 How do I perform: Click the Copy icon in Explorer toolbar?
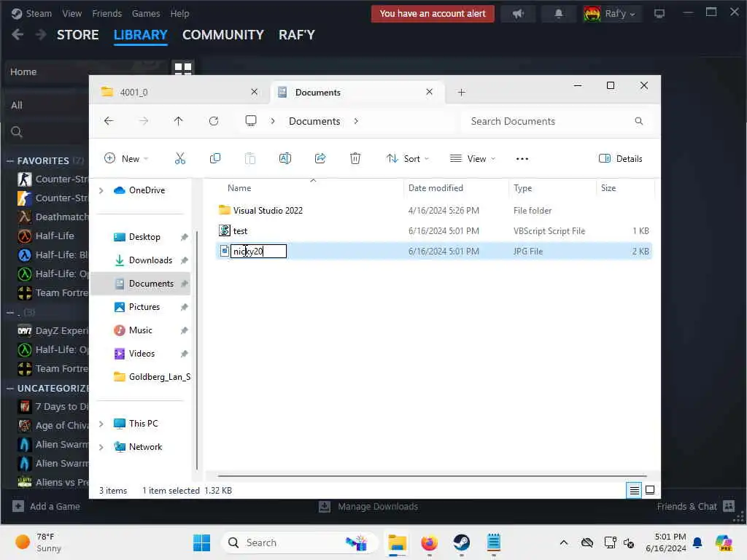click(x=215, y=158)
